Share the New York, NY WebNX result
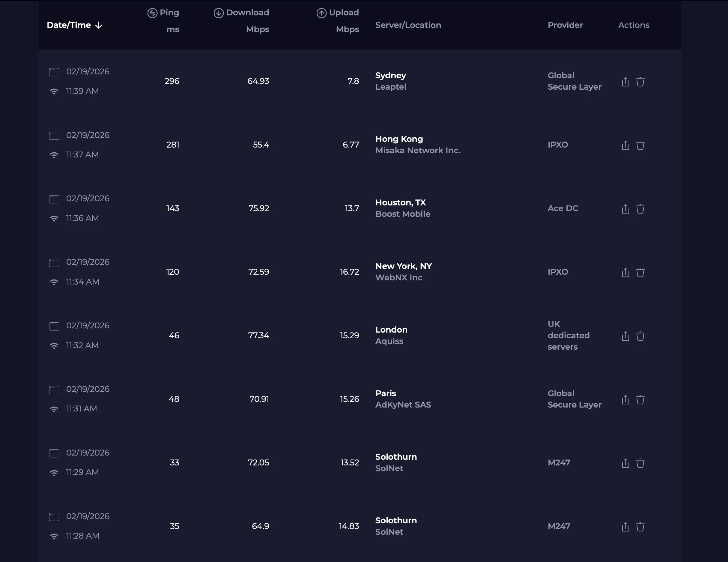The width and height of the screenshot is (728, 562). 625,272
